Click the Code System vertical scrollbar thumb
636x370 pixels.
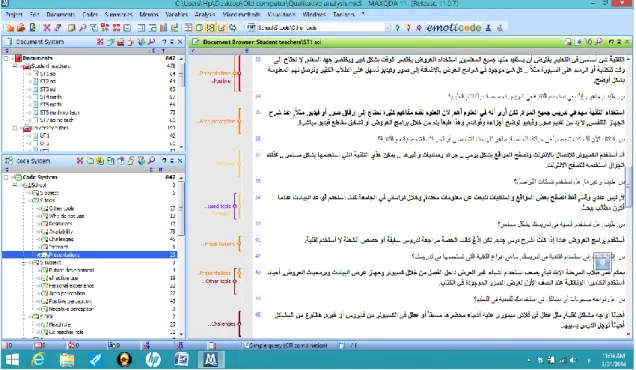coord(181,208)
